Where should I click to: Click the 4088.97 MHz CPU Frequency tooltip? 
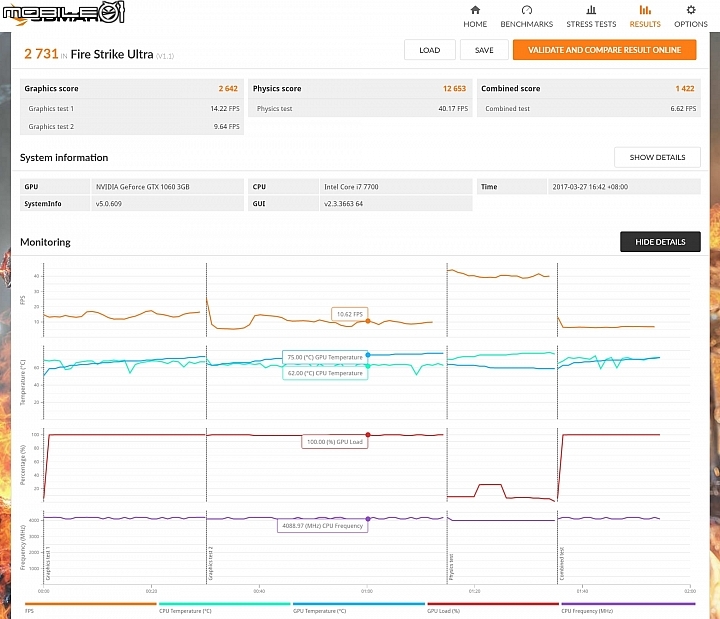(x=322, y=526)
